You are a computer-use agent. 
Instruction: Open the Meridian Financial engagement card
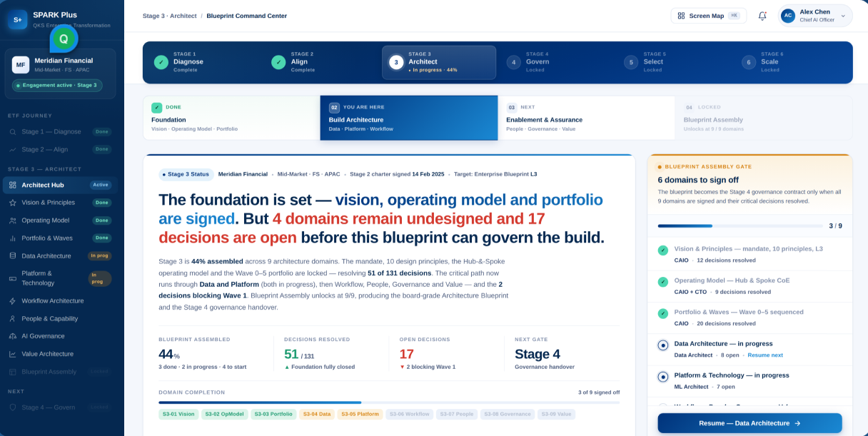[x=61, y=73]
